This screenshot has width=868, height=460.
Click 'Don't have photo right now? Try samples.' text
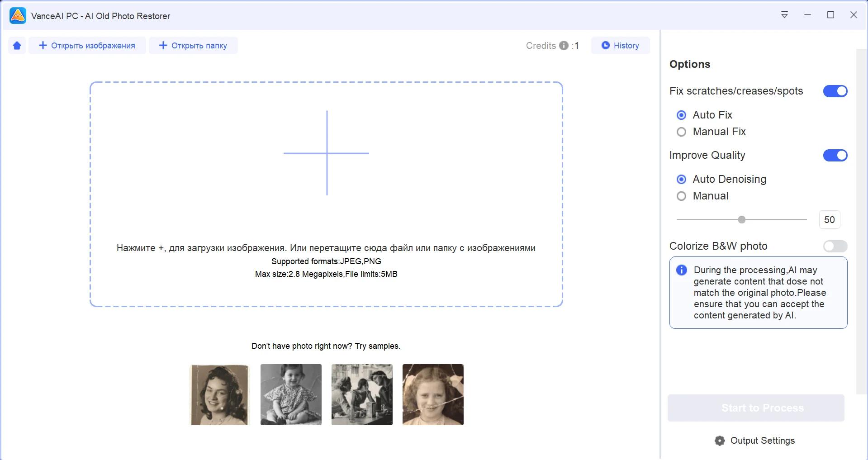(326, 346)
